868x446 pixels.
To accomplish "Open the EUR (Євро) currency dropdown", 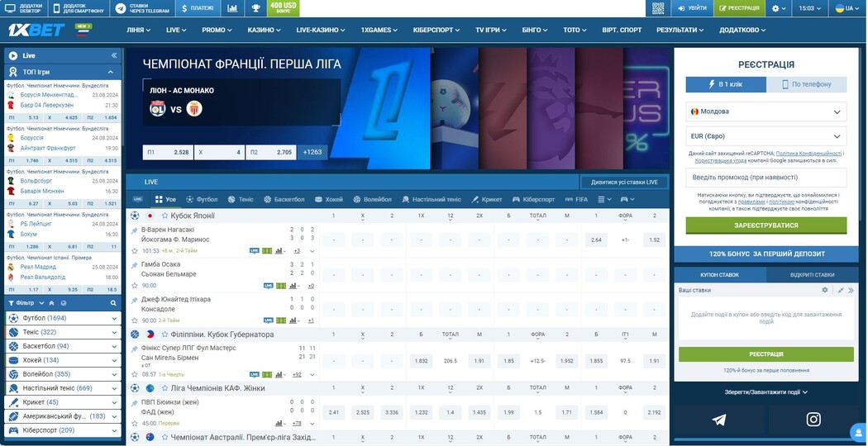I will point(765,136).
